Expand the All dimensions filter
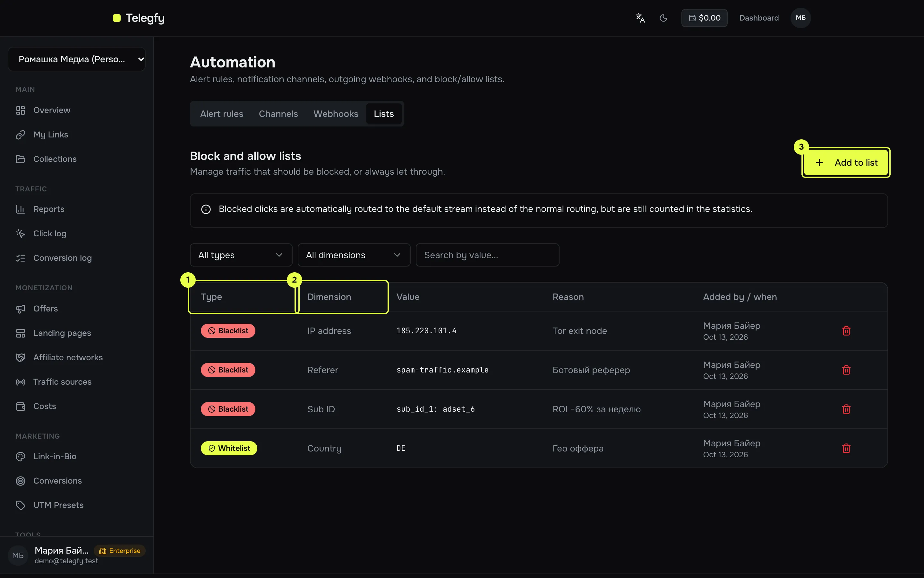Viewport: 924px width, 578px height. click(x=354, y=255)
